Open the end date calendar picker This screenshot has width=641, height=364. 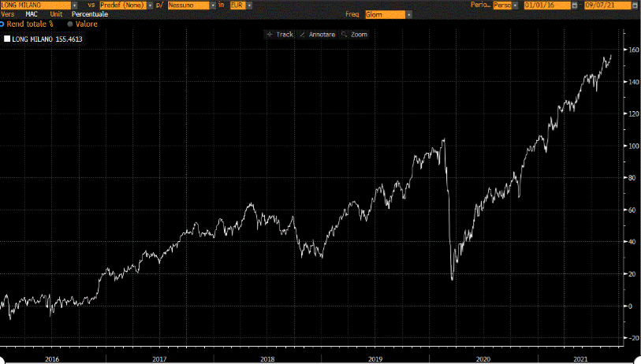(634, 5)
